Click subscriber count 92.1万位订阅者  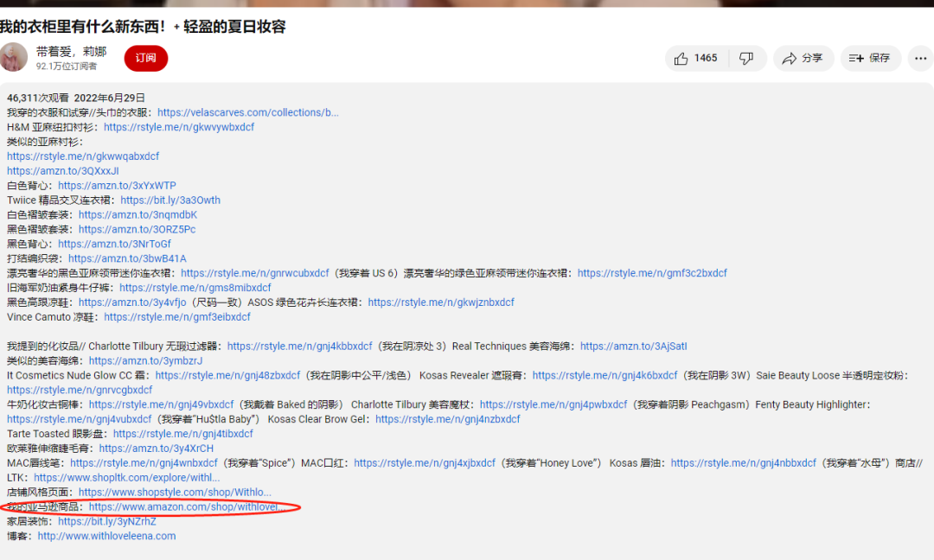(66, 66)
